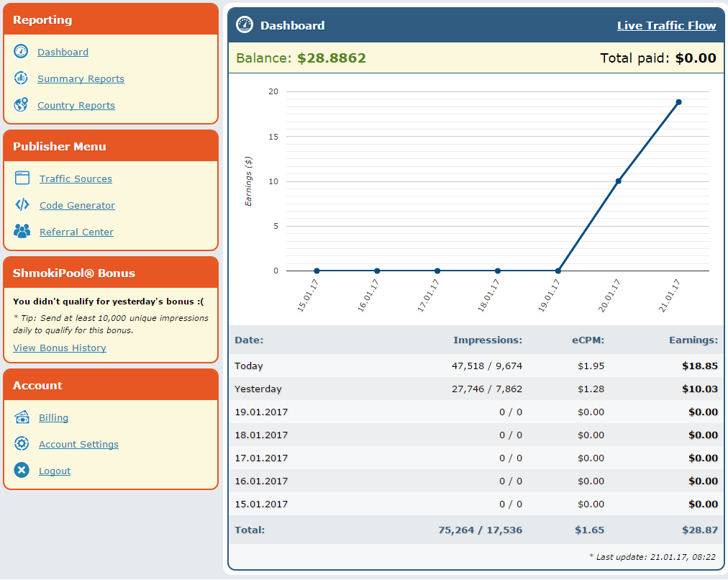Click the Date column header
This screenshot has width=728, height=580.
click(249, 340)
